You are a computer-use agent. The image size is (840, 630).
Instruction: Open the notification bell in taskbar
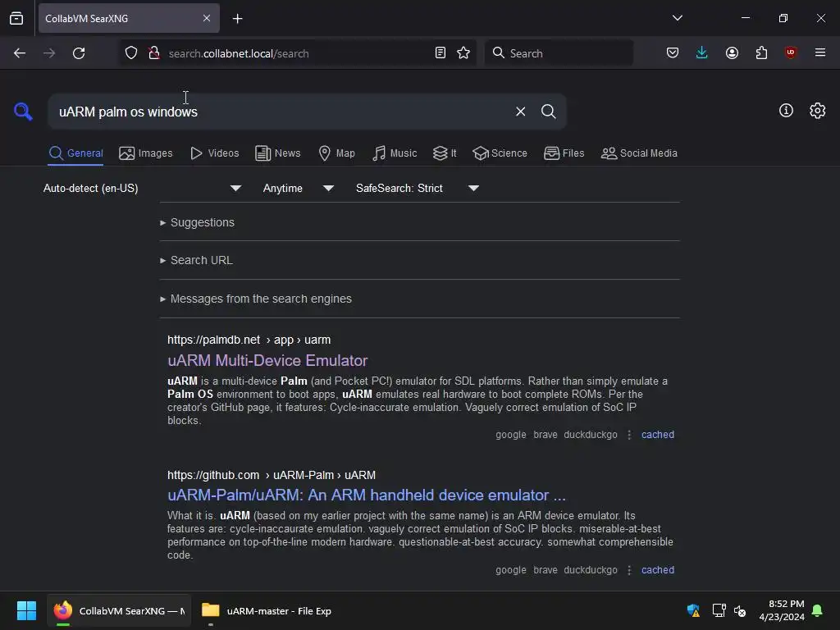(817, 610)
